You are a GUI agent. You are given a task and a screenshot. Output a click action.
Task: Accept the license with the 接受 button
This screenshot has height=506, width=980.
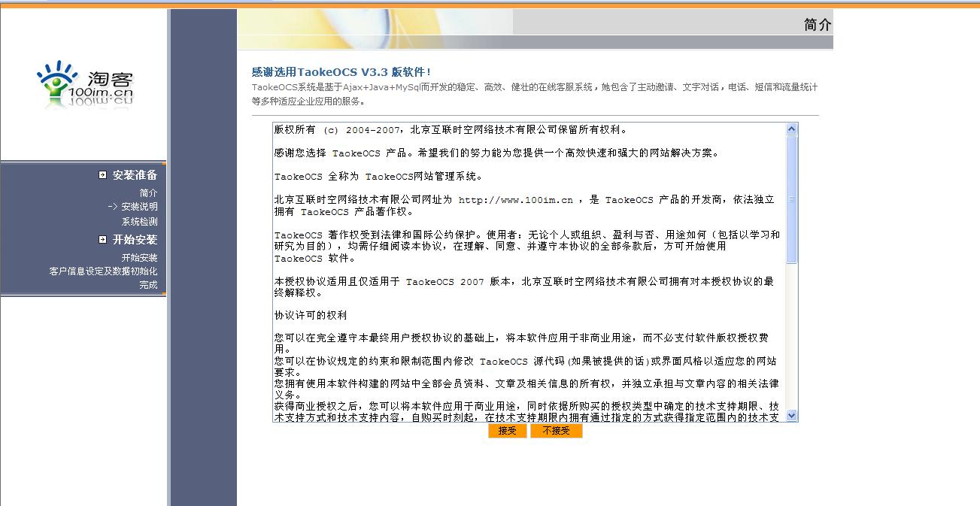point(507,431)
